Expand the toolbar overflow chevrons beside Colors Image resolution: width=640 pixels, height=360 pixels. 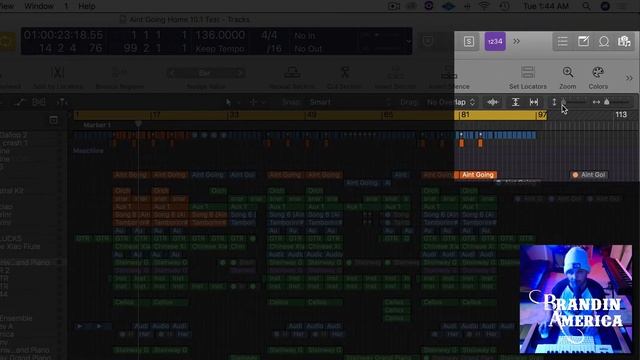pyautogui.click(x=629, y=78)
